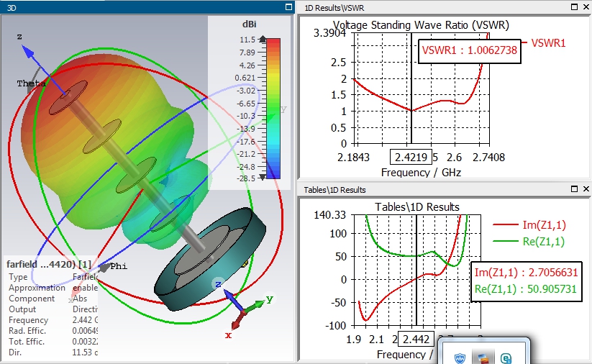Maximize the Tables\1D Results window
Image resolution: width=592 pixels, height=364 pixels.
coord(574,188)
